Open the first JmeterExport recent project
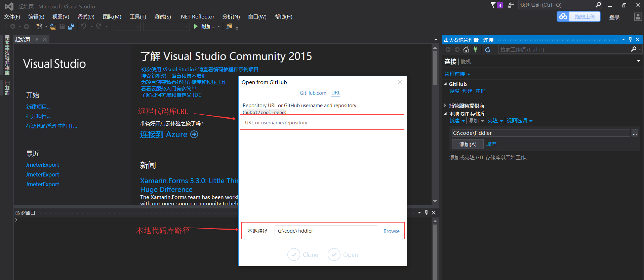Image resolution: width=644 pixels, height=280 pixels. click(x=42, y=165)
